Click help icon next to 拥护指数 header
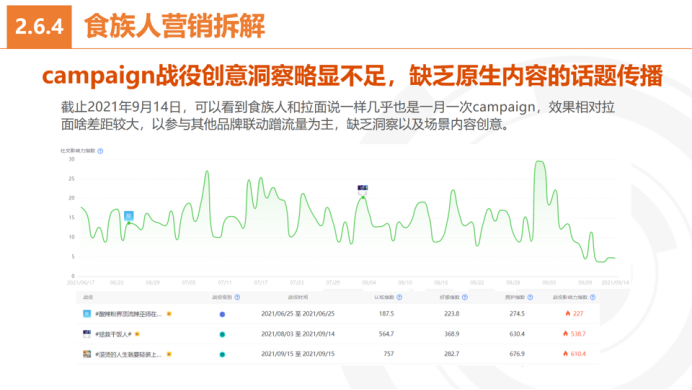 [x=530, y=297]
